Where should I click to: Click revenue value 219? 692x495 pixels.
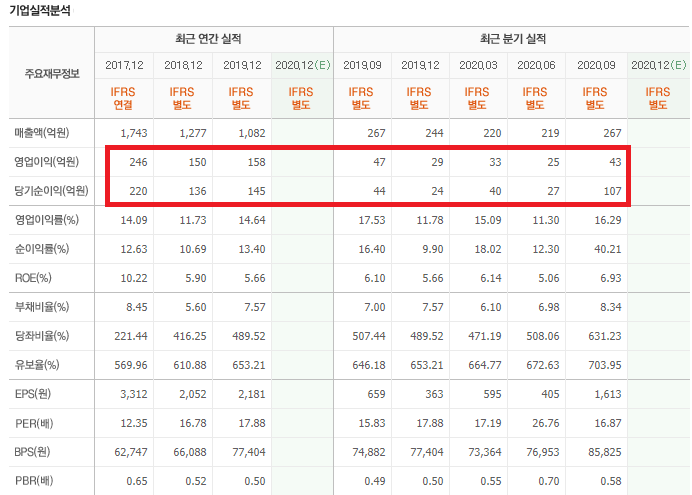coord(550,133)
